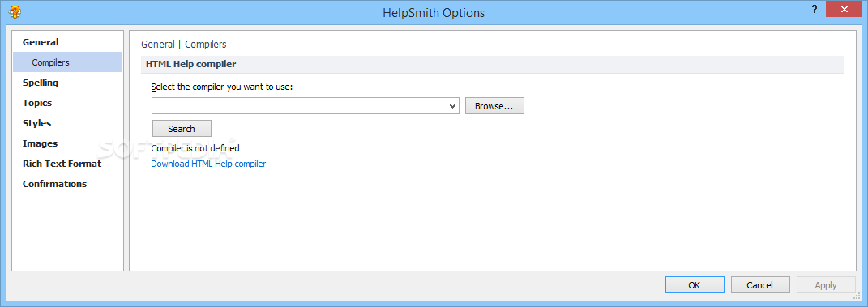Open the Topics options page
The image size is (868, 307).
(x=37, y=103)
